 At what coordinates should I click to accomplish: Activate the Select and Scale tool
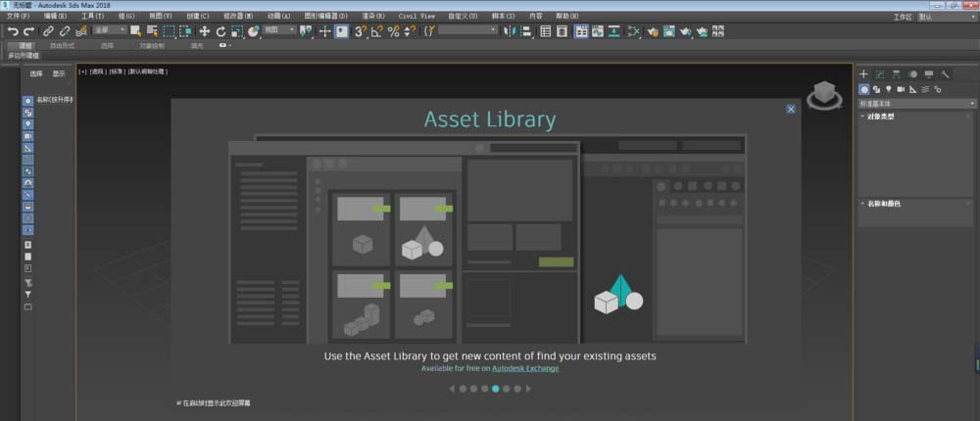237,31
